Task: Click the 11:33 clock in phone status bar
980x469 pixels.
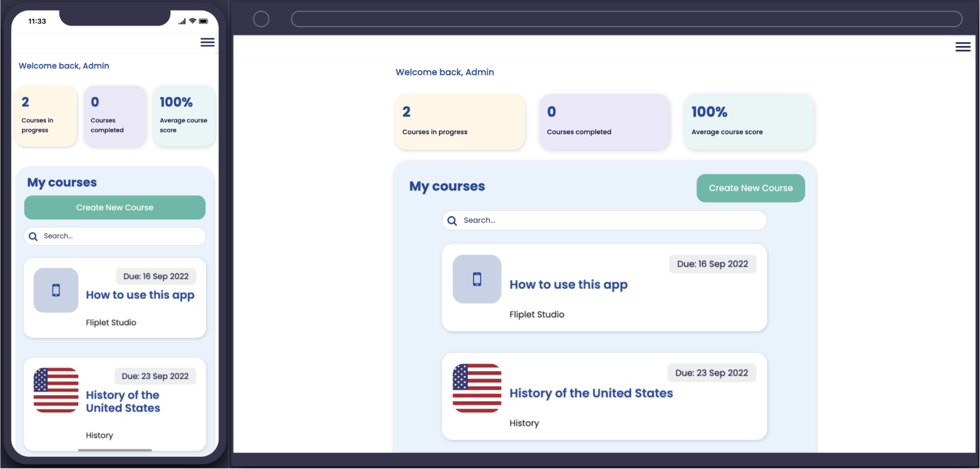Action: click(x=37, y=21)
